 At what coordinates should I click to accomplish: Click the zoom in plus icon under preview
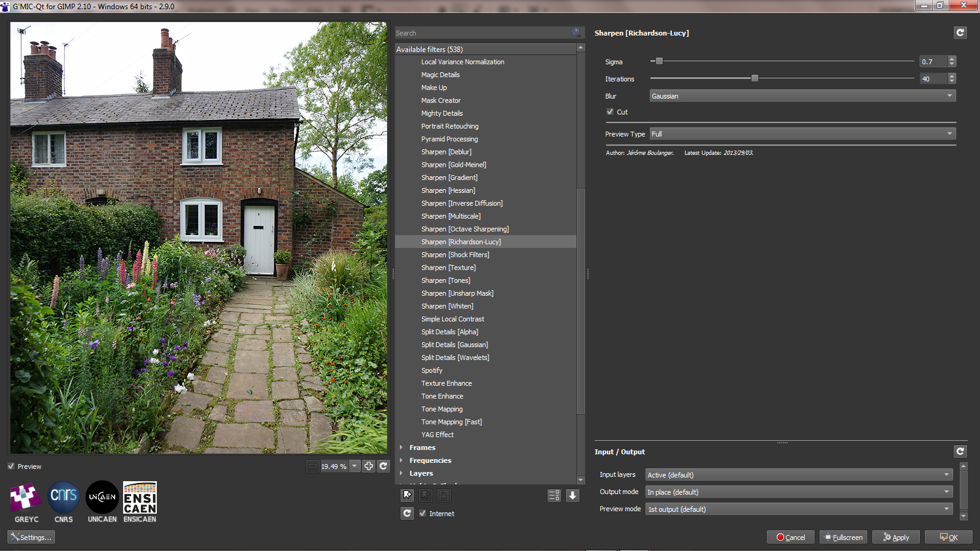pos(369,466)
